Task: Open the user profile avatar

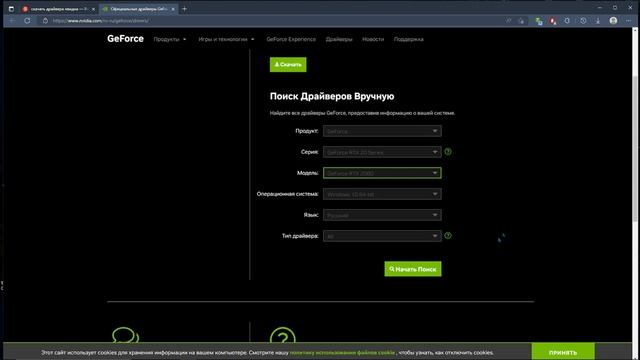Action: point(613,20)
